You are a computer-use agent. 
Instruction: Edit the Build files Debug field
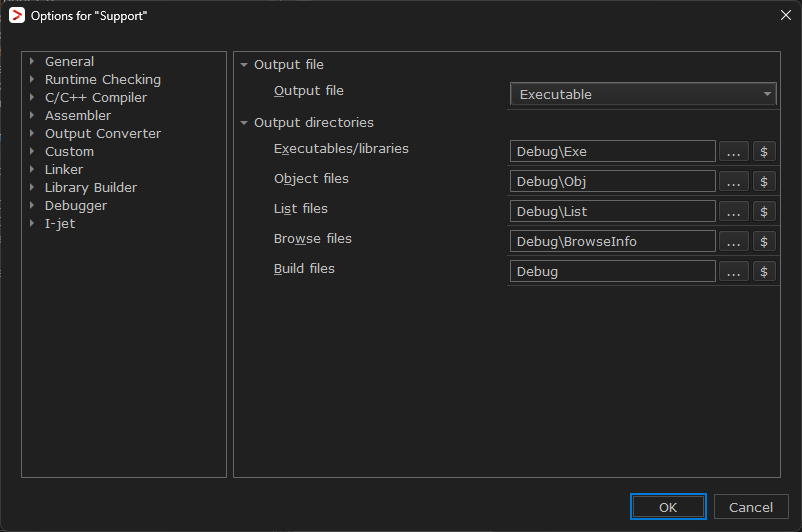(x=613, y=272)
